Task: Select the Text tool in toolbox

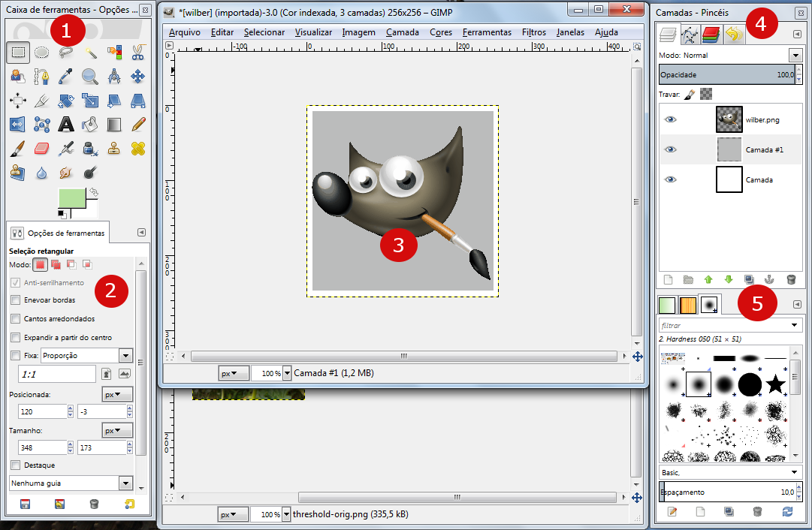Action: 66,124
